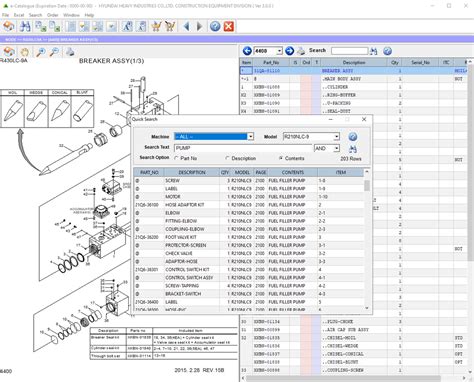Open search via binoculars toolbar icon

pyautogui.click(x=24, y=26)
